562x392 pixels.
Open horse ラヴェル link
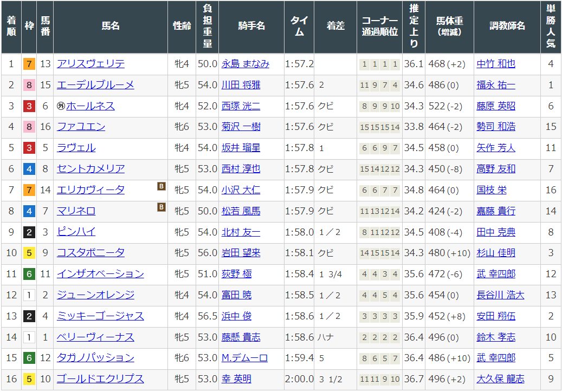(76, 148)
